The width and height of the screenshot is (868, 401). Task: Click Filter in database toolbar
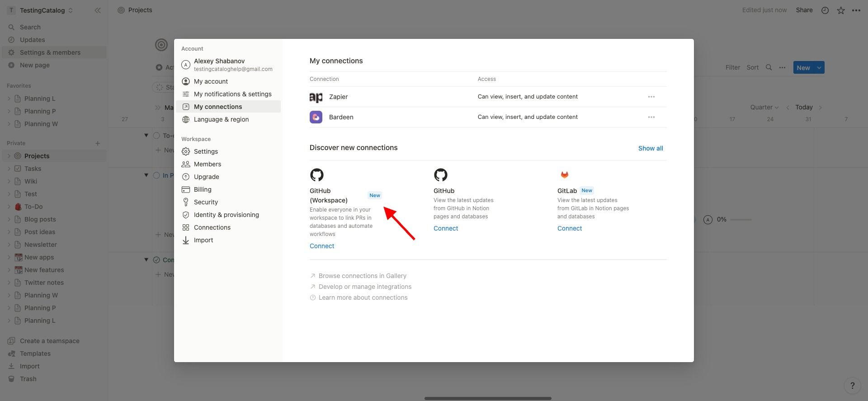click(733, 67)
